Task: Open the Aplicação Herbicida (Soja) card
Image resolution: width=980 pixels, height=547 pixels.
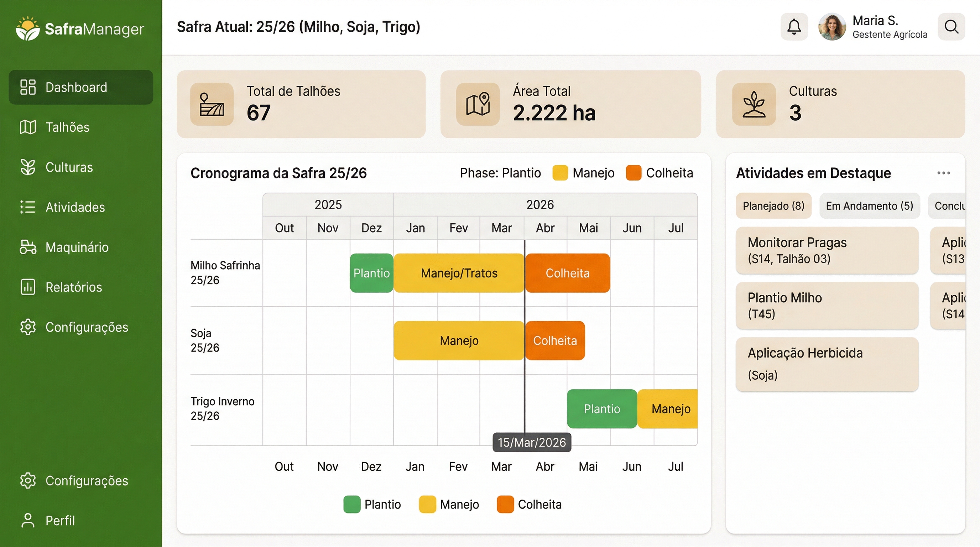Action: (827, 364)
